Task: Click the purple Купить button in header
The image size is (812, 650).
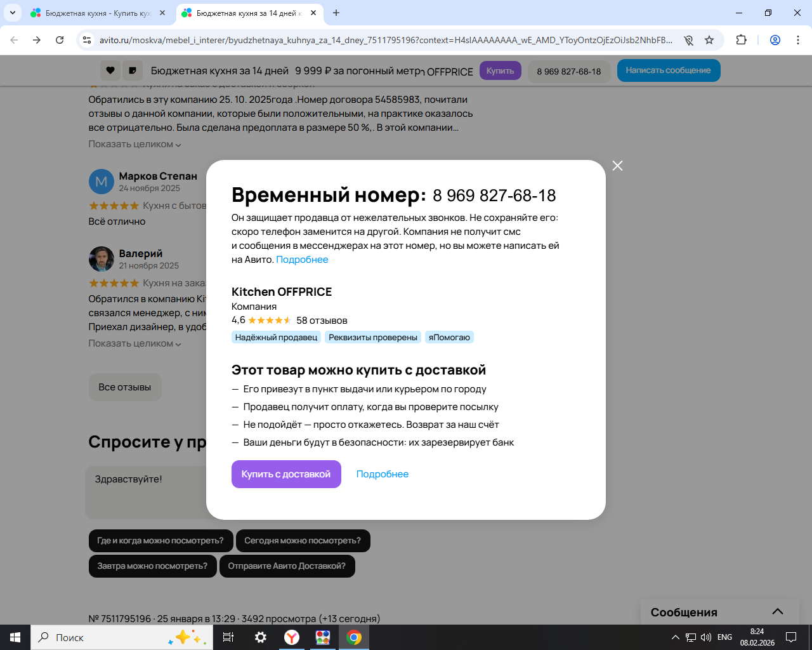Action: pyautogui.click(x=501, y=70)
